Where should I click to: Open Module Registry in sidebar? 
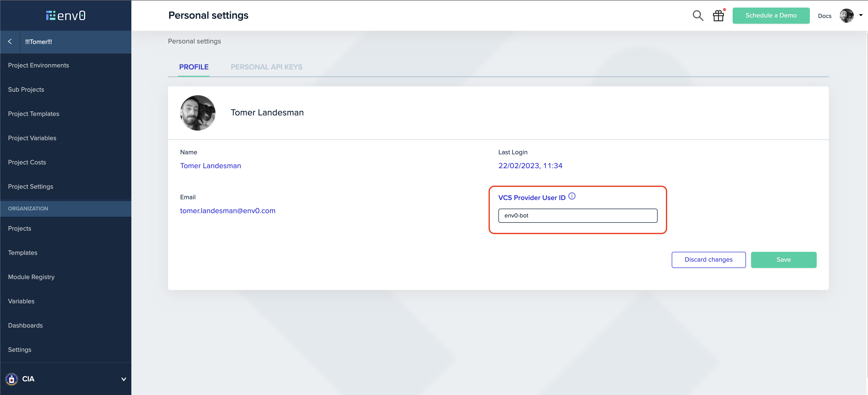point(31,277)
